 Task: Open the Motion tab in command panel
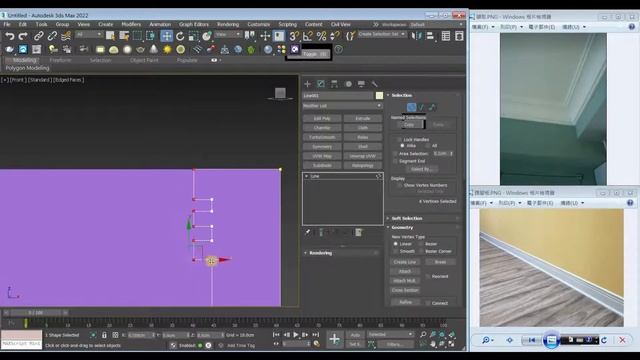[348, 84]
